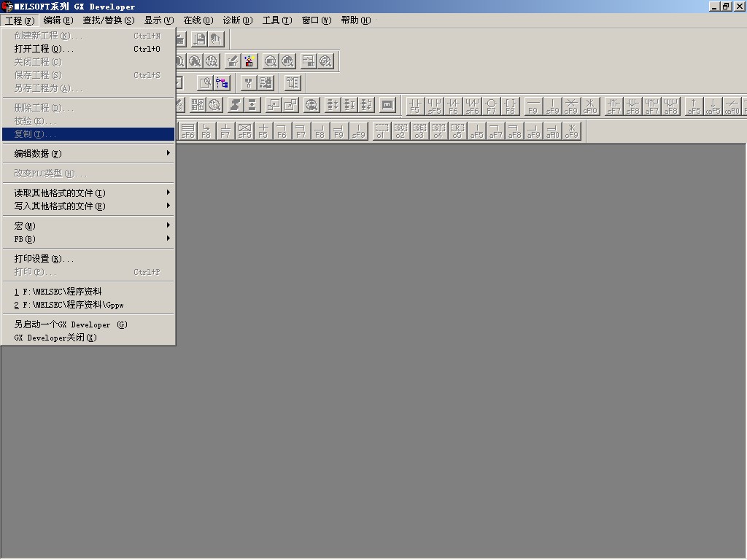Click the c4 ST toolbar icon
Screen dimensions: 747x560
point(438,131)
